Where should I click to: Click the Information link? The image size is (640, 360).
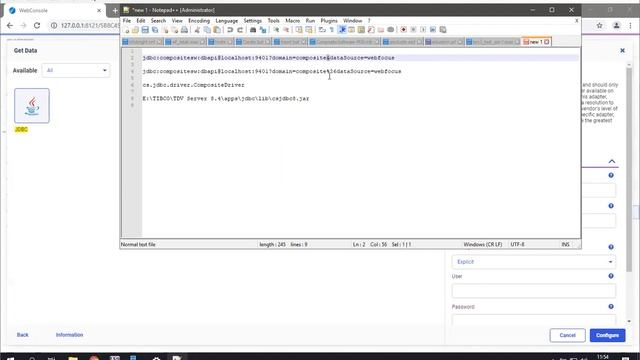pyautogui.click(x=69, y=335)
